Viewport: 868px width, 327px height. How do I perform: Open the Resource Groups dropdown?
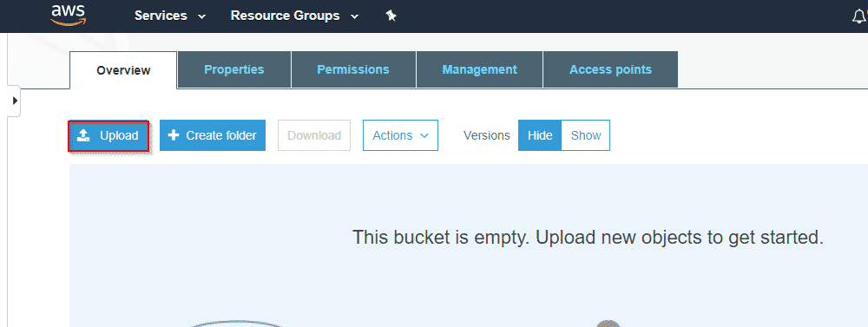[x=294, y=16]
